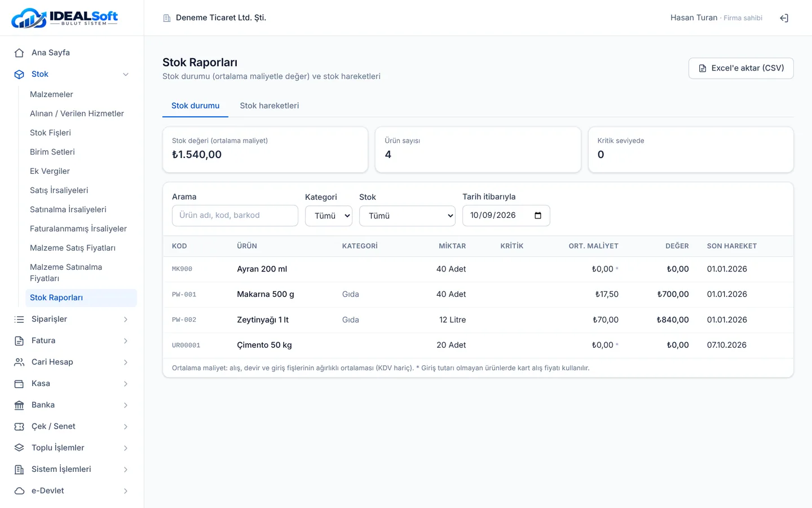Click the Fatura document icon
This screenshot has height=508, width=812.
click(x=19, y=341)
